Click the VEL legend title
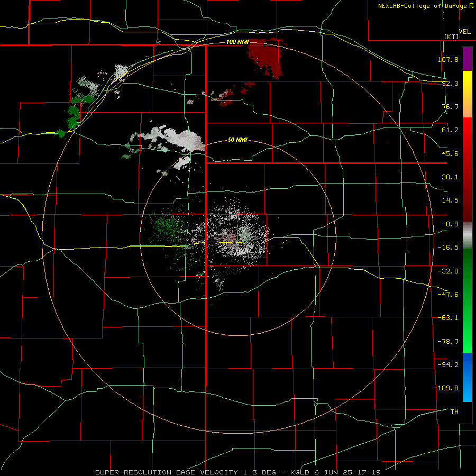Screen dimensions: 476x476 464,32
